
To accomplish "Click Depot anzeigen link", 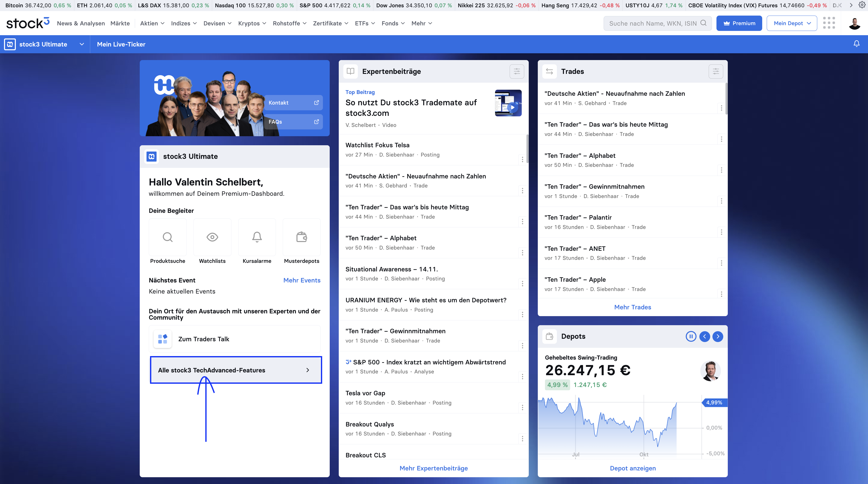I will pos(633,468).
